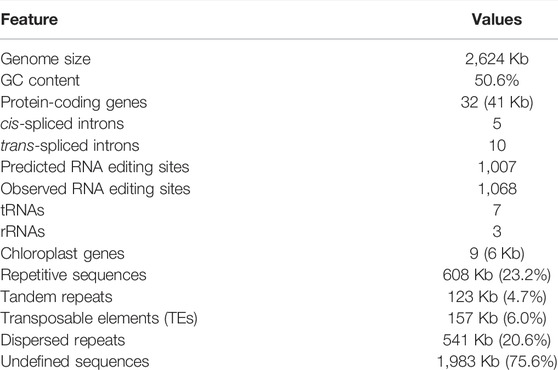Click the 50.6% GC content value

(497, 80)
